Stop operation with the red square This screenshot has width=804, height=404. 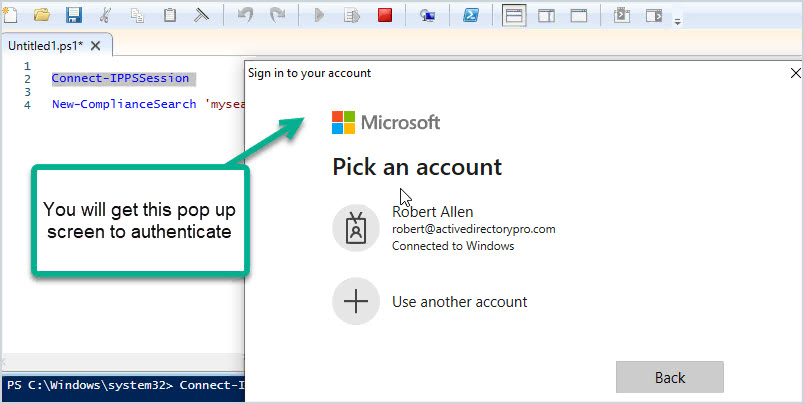(385, 15)
